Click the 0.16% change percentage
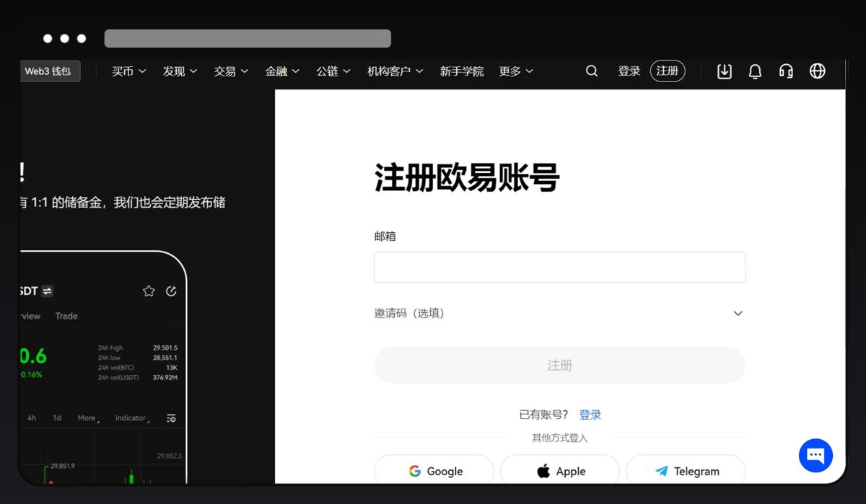866x504 pixels. [x=32, y=375]
